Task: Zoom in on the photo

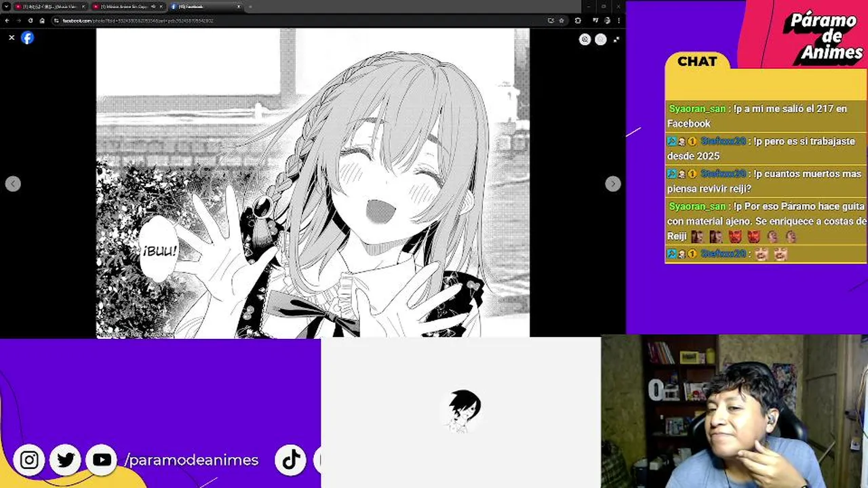Action: 585,39
